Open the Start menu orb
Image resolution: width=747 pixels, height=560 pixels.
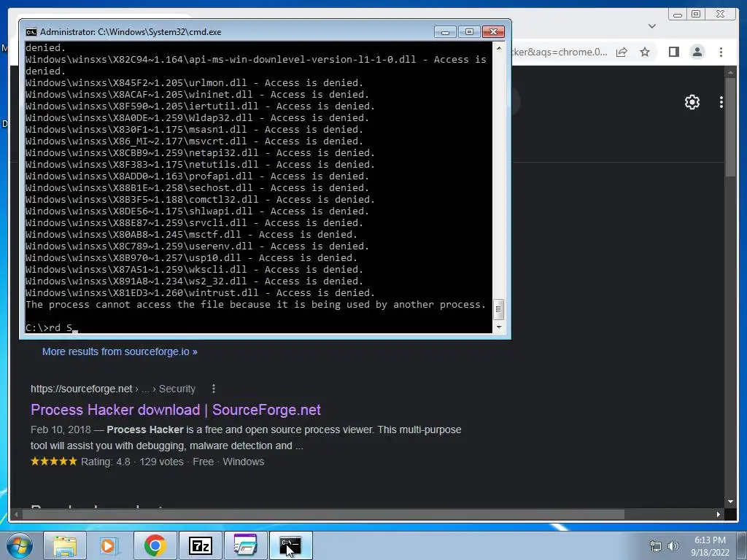[x=19, y=545]
